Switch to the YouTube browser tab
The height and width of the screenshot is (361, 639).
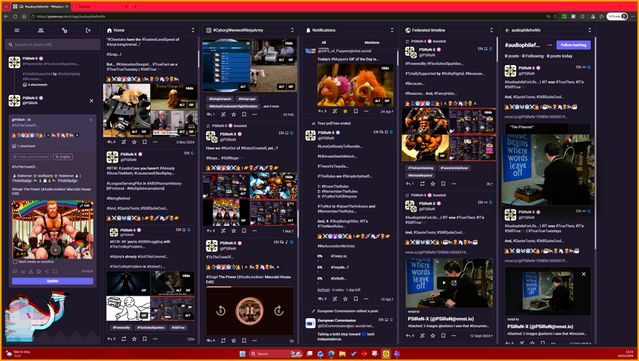click(99, 7)
